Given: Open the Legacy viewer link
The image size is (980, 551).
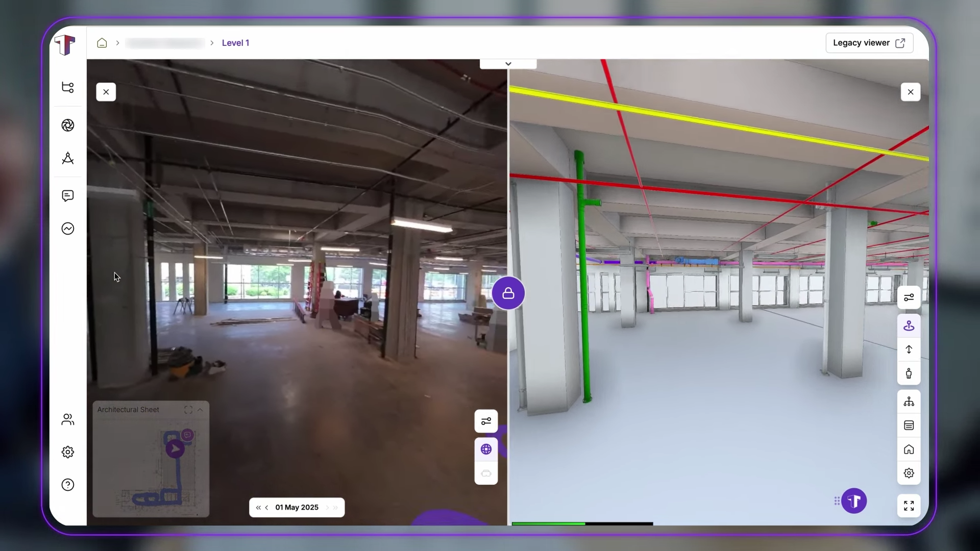Looking at the screenshot, I should tap(869, 43).
